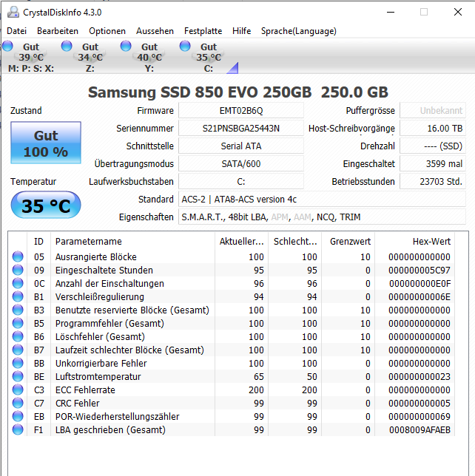Open the Optionen menu

[x=107, y=31]
